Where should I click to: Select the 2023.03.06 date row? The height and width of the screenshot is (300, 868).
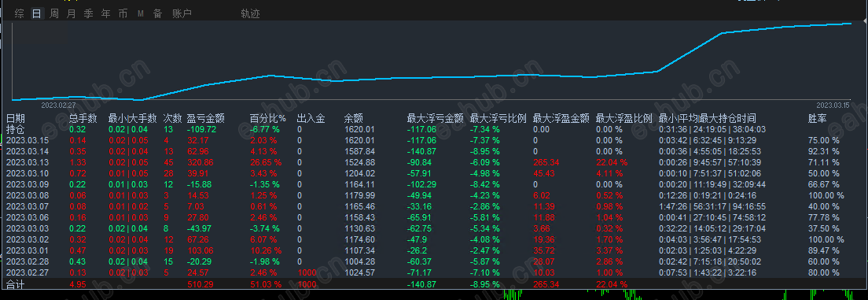coord(28,218)
